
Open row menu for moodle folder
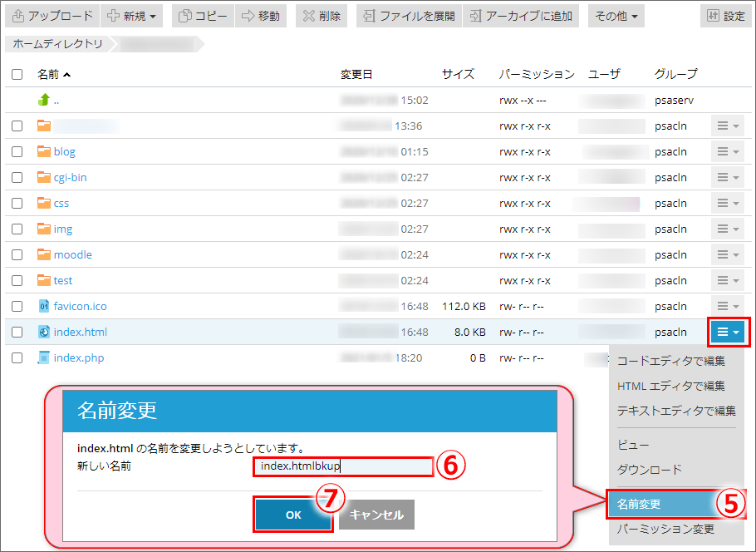pos(728,254)
